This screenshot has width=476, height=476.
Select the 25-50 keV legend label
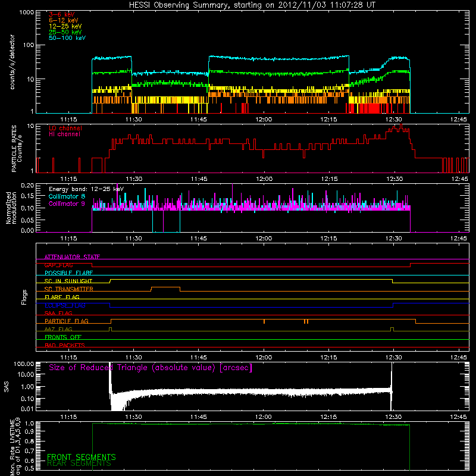coord(65,32)
